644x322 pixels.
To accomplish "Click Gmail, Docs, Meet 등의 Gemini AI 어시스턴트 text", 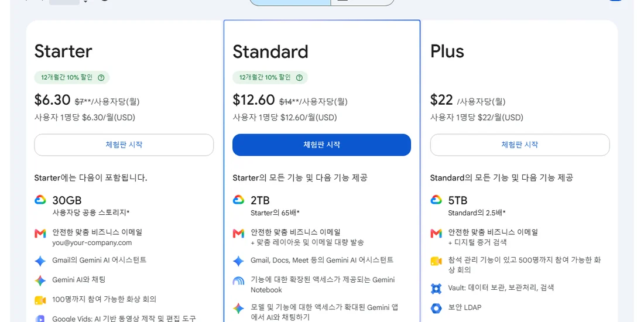I will (x=322, y=260).
